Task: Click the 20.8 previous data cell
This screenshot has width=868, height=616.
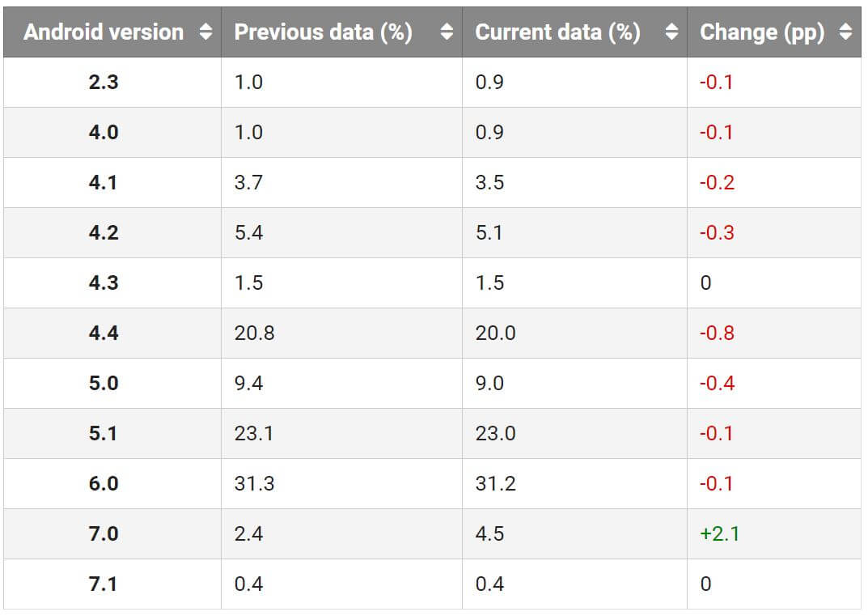Action: point(254,333)
